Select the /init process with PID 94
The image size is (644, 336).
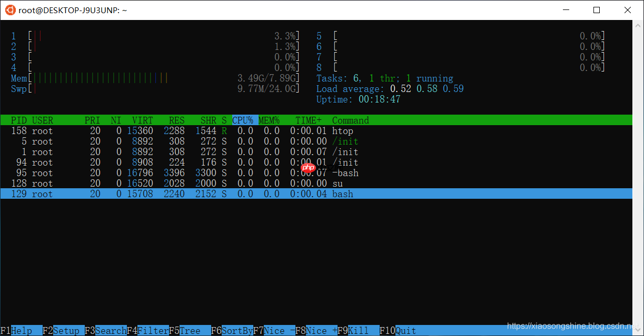click(x=316, y=162)
